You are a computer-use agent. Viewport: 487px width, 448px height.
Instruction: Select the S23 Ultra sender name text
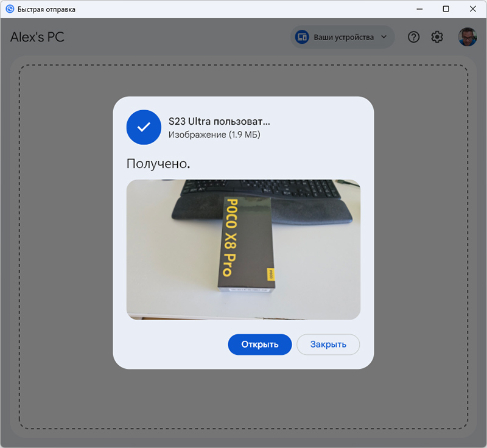pyautogui.click(x=219, y=121)
